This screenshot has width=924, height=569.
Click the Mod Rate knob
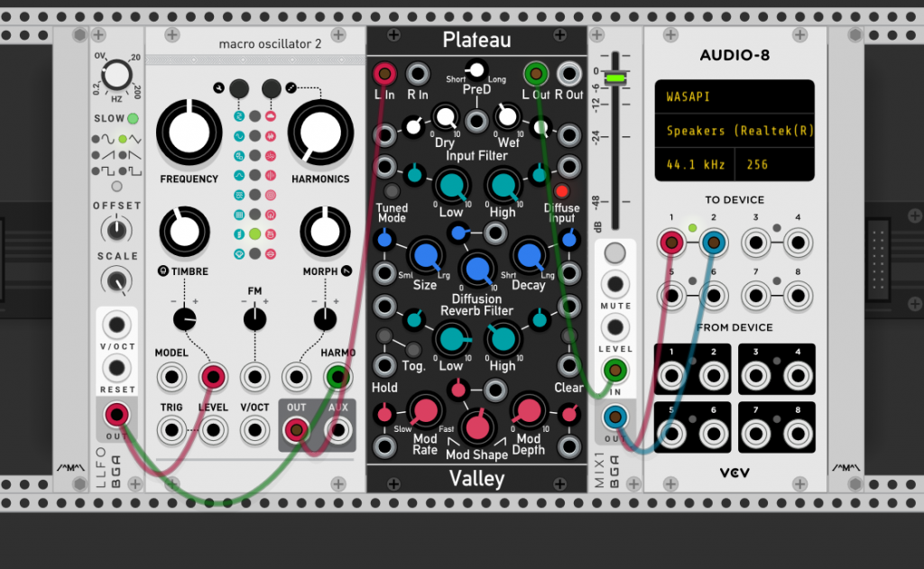pyautogui.click(x=426, y=410)
